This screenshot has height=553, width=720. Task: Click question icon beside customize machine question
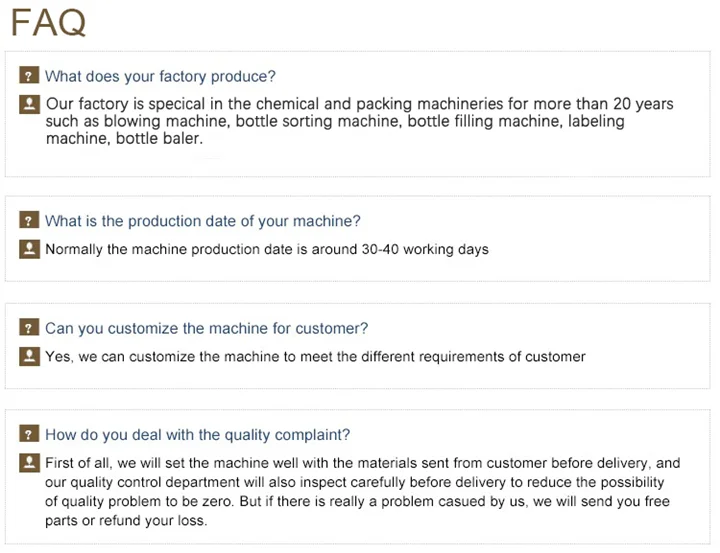[x=29, y=328]
